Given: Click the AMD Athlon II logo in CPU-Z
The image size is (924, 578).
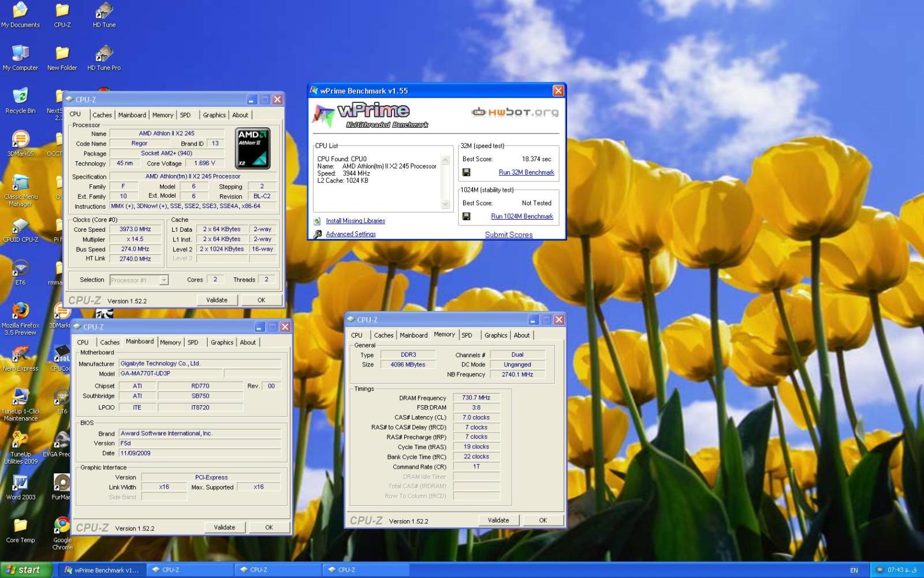Looking at the screenshot, I should (x=253, y=149).
